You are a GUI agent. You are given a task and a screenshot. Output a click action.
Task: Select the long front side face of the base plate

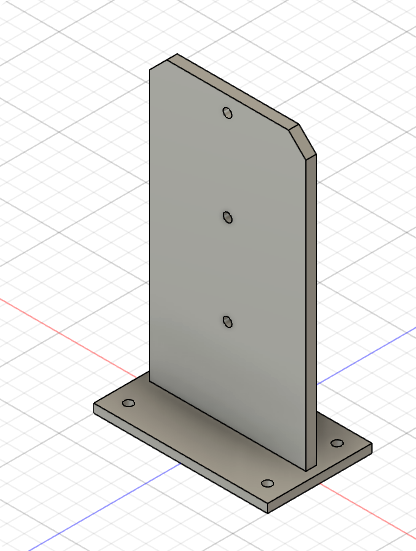click(x=180, y=459)
